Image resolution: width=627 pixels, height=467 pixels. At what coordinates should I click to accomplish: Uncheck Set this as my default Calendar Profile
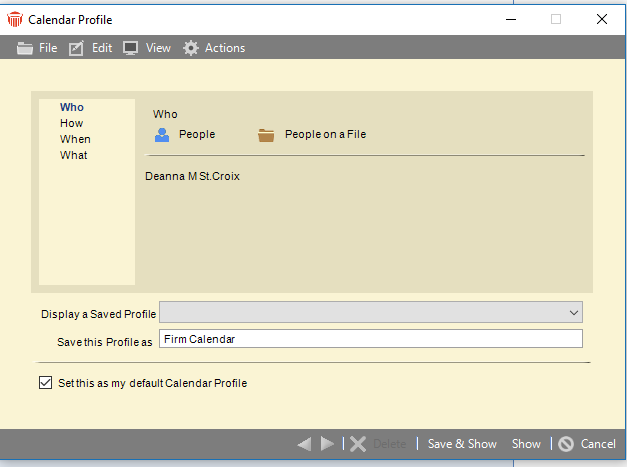click(45, 383)
